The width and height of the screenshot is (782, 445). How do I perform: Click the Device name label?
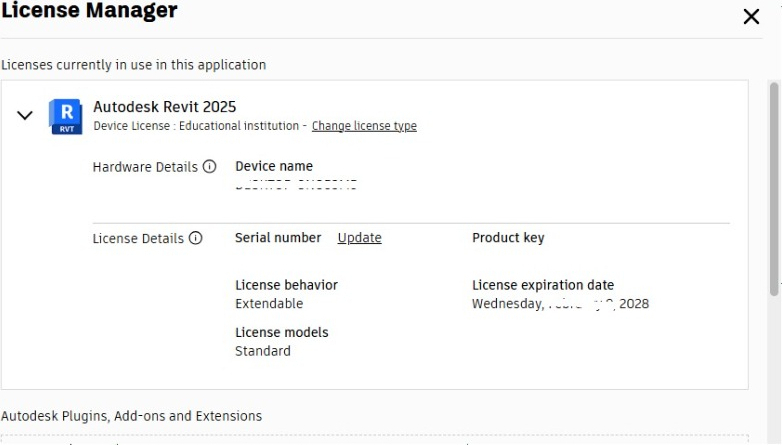274,166
